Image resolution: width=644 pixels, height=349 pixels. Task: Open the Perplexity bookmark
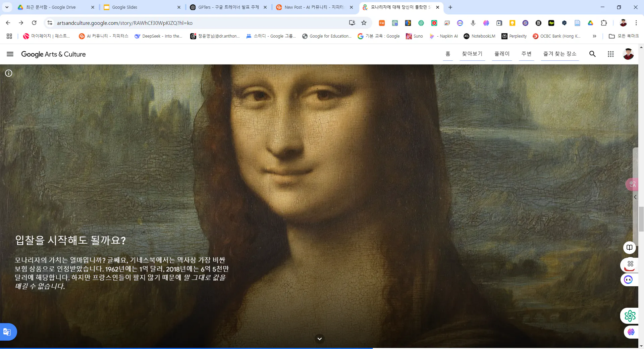tap(514, 36)
